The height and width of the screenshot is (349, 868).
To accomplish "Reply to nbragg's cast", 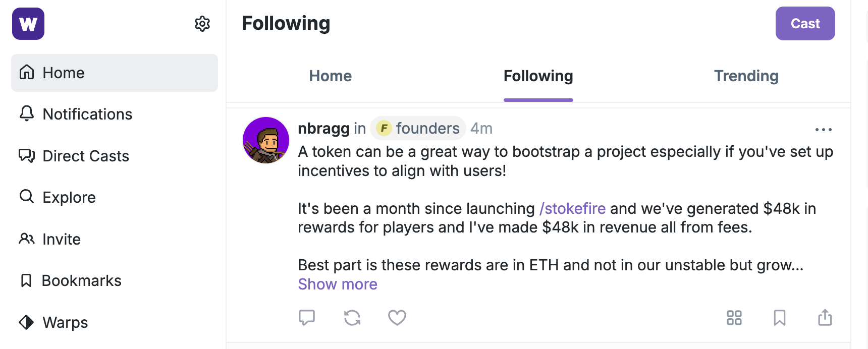I will click(x=307, y=317).
